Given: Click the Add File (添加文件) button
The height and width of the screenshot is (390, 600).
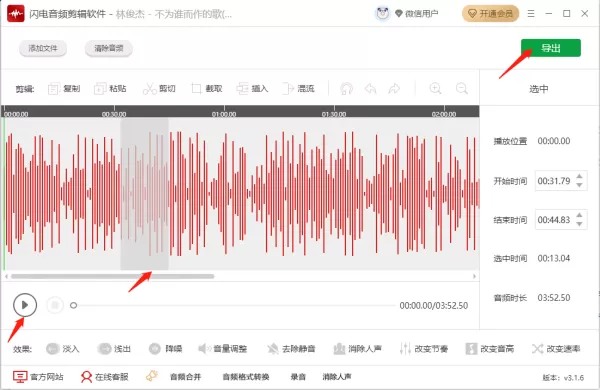Looking at the screenshot, I should [x=43, y=48].
